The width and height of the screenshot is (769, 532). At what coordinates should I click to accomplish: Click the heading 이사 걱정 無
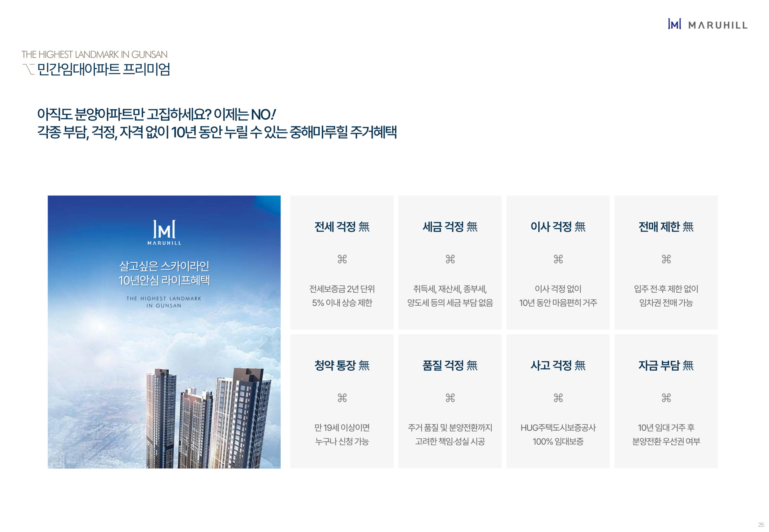tap(558, 227)
